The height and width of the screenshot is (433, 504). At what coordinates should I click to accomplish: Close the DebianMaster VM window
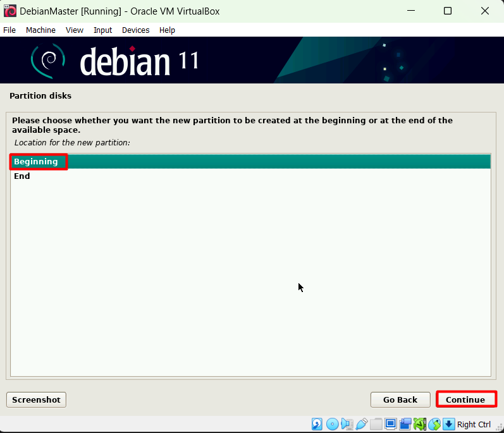485,11
